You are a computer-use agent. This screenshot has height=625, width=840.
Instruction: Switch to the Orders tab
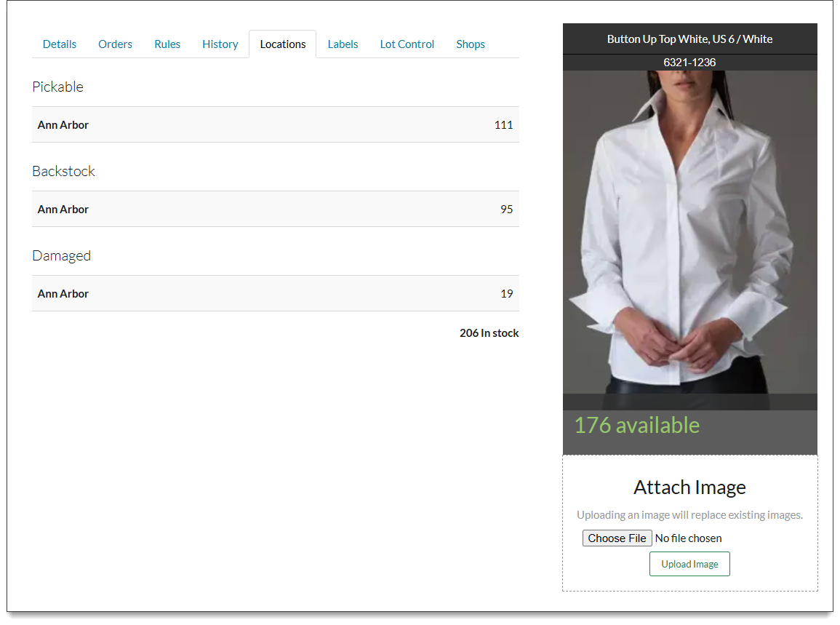point(115,44)
